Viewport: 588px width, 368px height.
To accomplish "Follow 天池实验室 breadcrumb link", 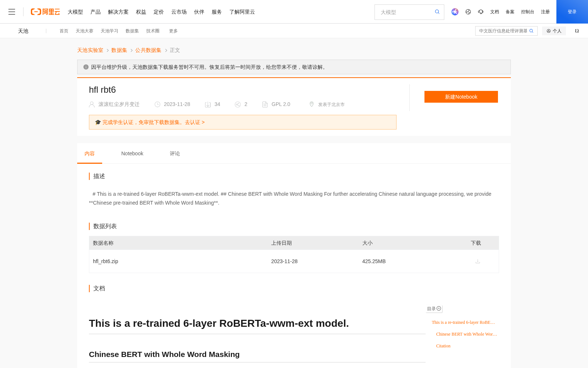I will tap(90, 50).
